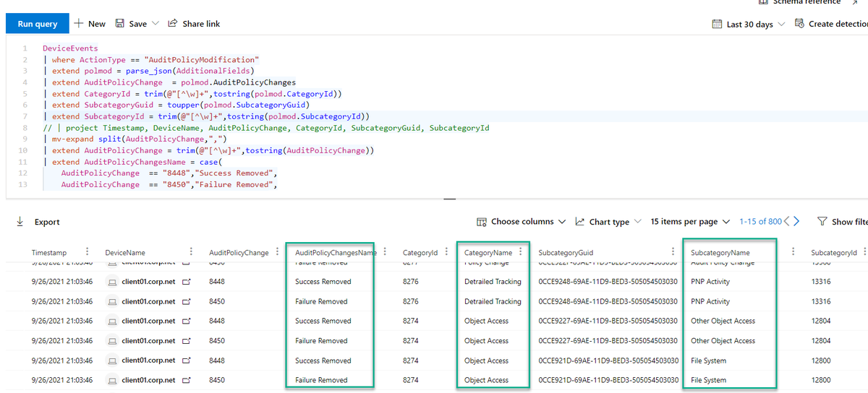Open device in new tab, Failure Removed File System row
Viewport: 868px width, 393px height.
[x=187, y=379]
